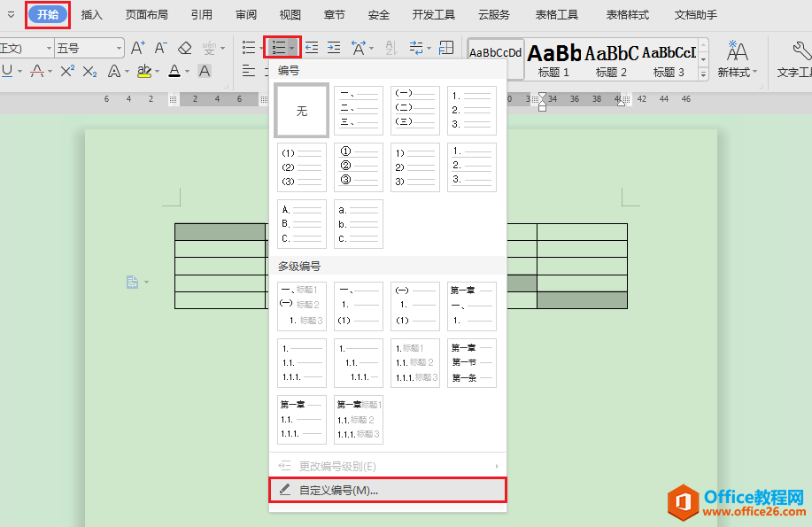Switch to the 插入 tab
The width and height of the screenshot is (812, 527).
[x=92, y=15]
